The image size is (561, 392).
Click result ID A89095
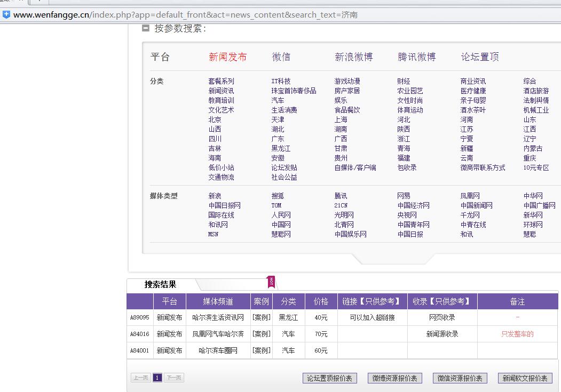coord(139,317)
